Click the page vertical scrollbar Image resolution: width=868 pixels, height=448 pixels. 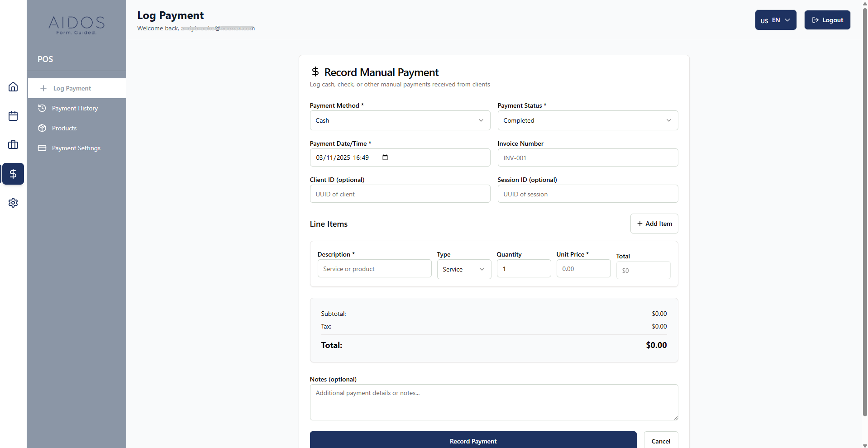tap(865, 213)
